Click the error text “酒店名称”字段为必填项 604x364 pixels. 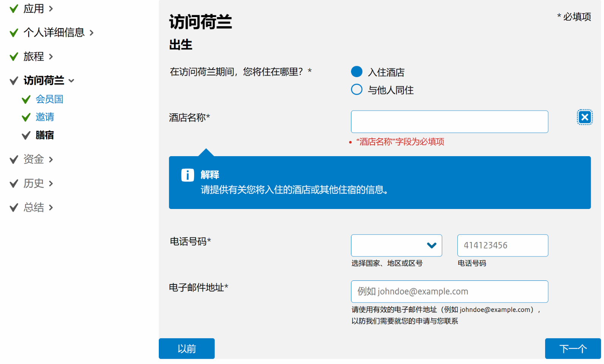point(400,142)
